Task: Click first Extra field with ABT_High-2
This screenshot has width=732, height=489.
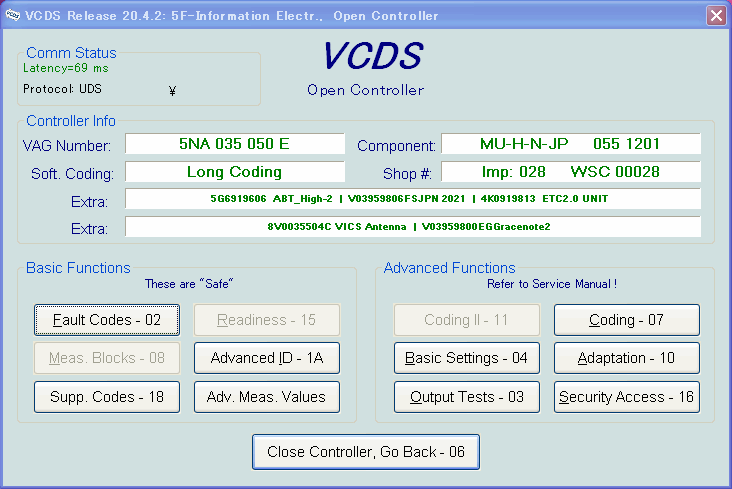Action: (413, 199)
